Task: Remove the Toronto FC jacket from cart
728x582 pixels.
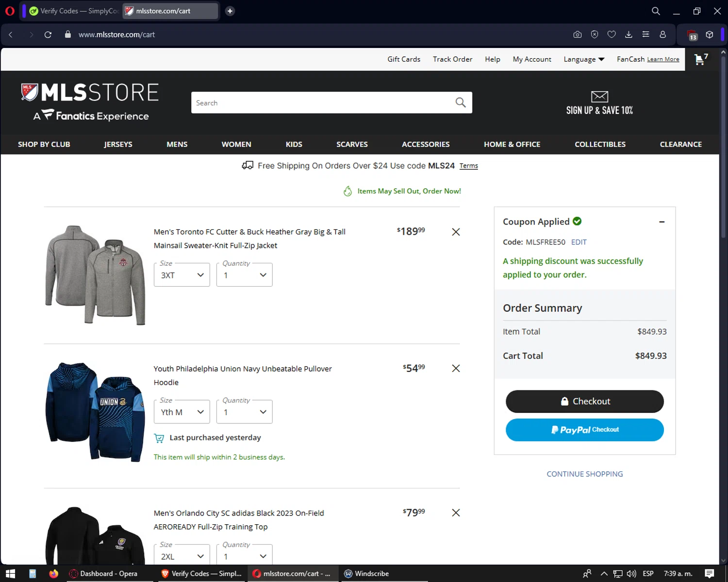Action: click(456, 232)
